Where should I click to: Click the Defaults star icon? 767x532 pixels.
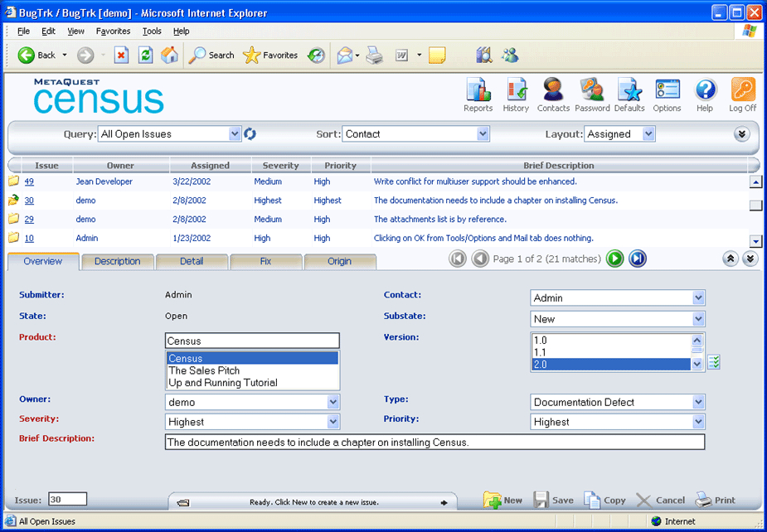[629, 89]
